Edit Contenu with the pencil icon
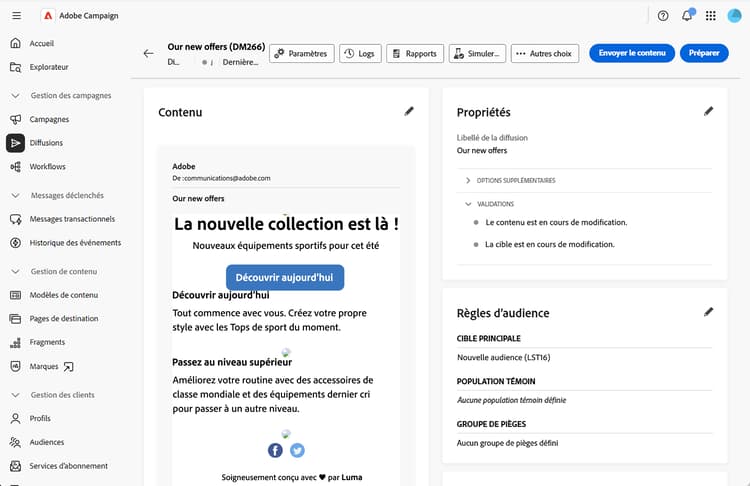Viewport: 750px width, 486px height. (409, 111)
